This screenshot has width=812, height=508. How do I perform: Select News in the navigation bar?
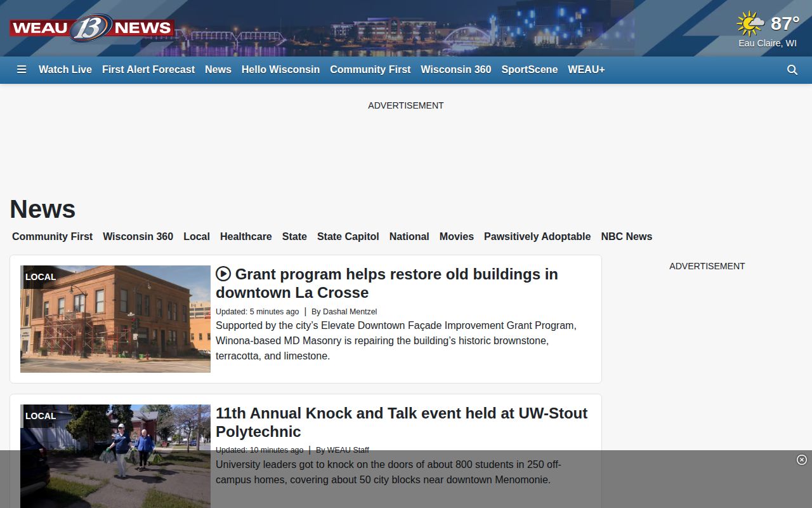218,70
